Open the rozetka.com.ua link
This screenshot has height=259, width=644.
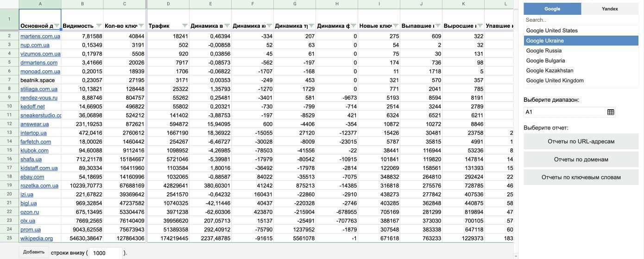coord(39,185)
